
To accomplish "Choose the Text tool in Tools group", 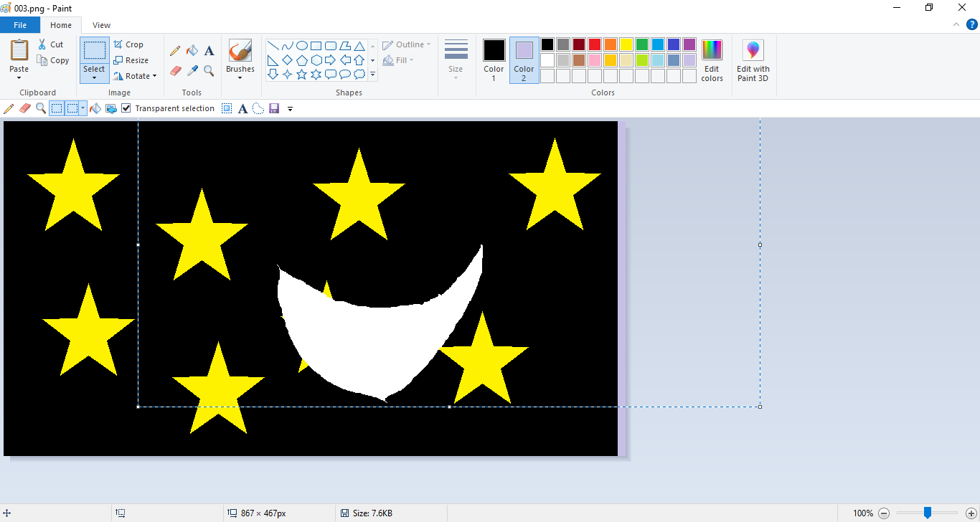I will tap(209, 51).
